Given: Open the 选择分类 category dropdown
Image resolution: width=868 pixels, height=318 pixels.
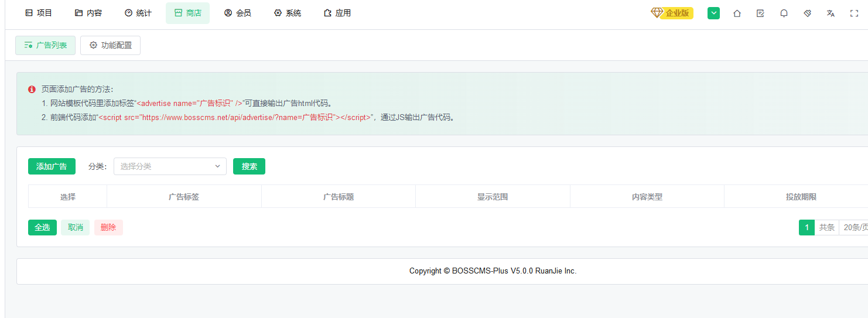Looking at the screenshot, I should click(x=170, y=166).
